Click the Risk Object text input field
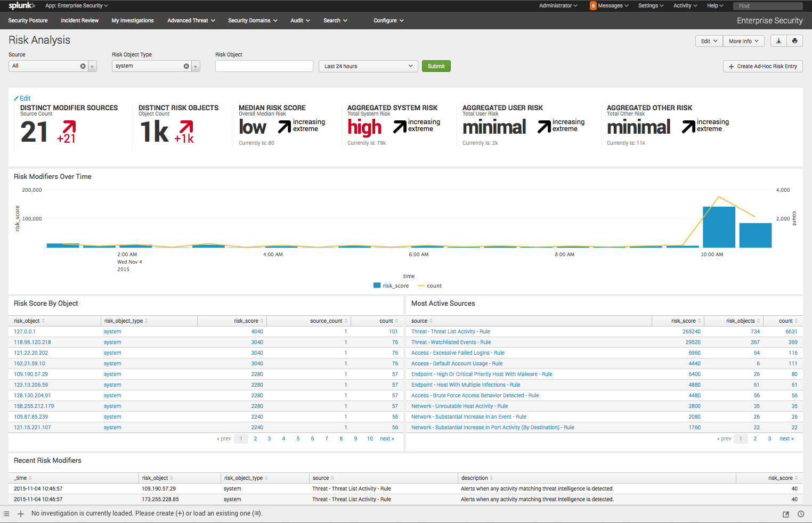The height and width of the screenshot is (523, 812). tap(264, 66)
